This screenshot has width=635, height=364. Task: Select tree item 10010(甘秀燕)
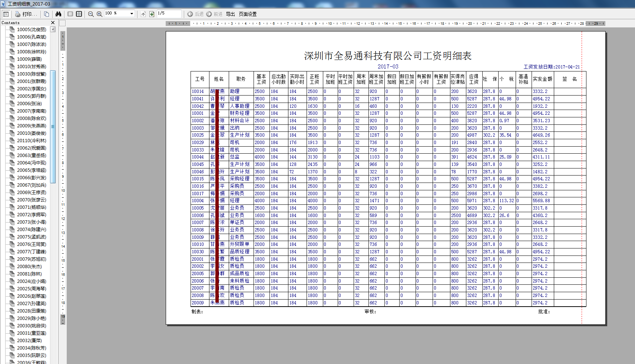(x=32, y=67)
